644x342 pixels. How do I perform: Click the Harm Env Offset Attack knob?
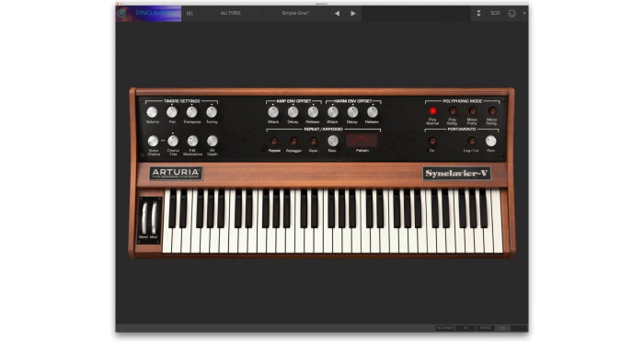(333, 112)
